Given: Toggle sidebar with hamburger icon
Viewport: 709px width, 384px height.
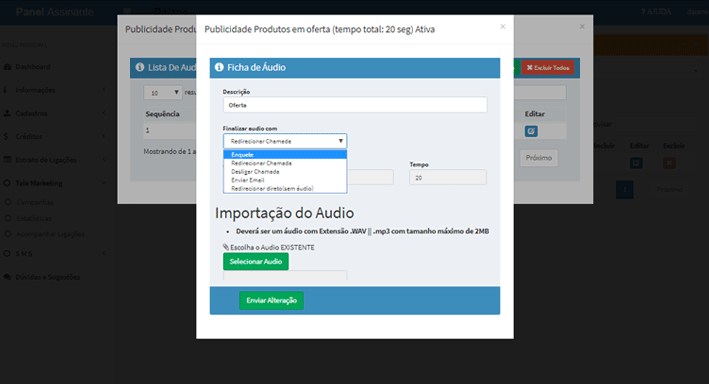Looking at the screenshot, I should click(127, 11).
